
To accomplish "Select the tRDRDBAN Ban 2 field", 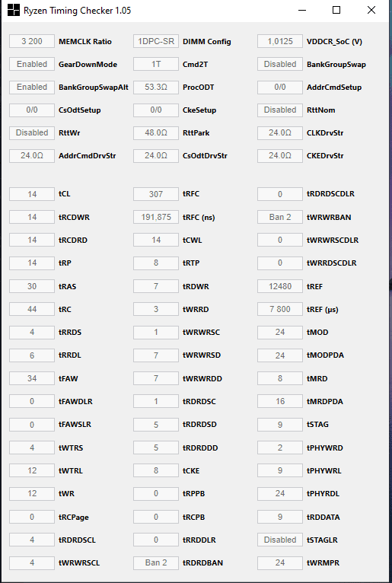I will pyautogui.click(x=156, y=563).
